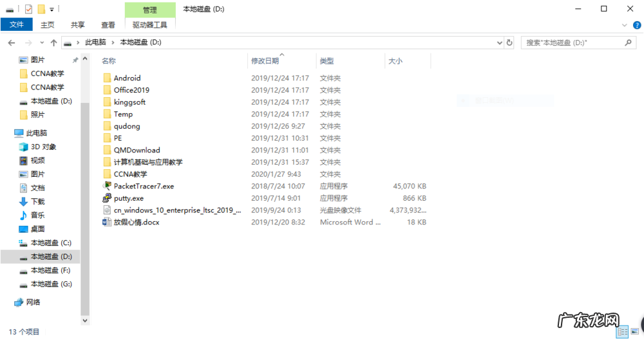The image size is (644, 339).
Task: Sort by the 类型 column header
Action: 327,60
